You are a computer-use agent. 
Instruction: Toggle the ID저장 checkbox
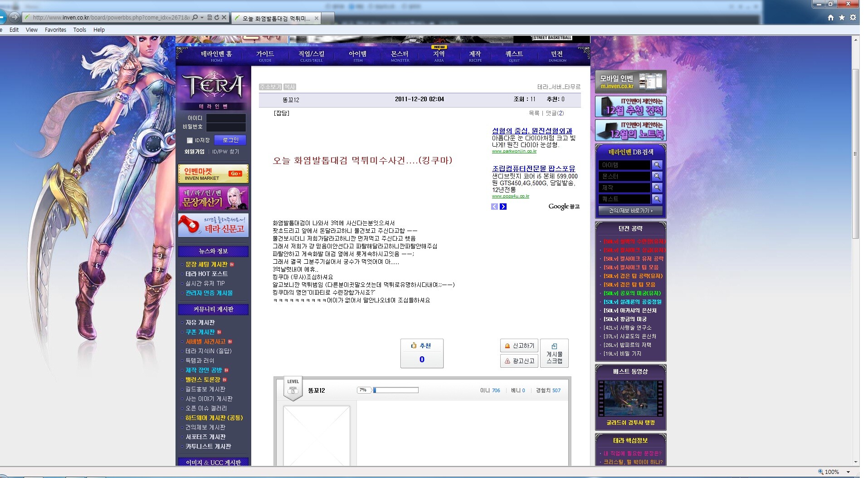click(x=190, y=140)
